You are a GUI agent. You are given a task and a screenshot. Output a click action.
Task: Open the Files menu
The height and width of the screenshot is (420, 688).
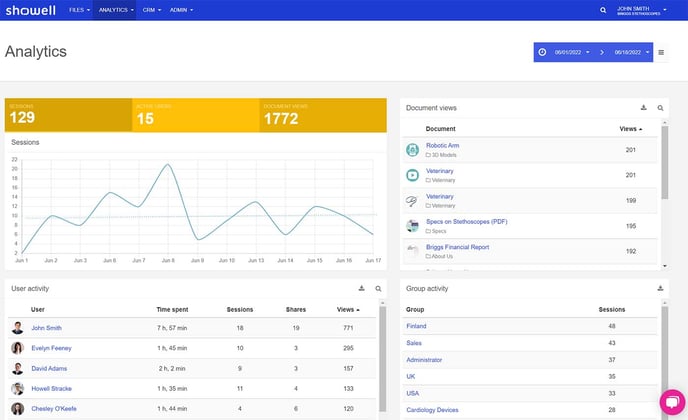click(x=79, y=10)
